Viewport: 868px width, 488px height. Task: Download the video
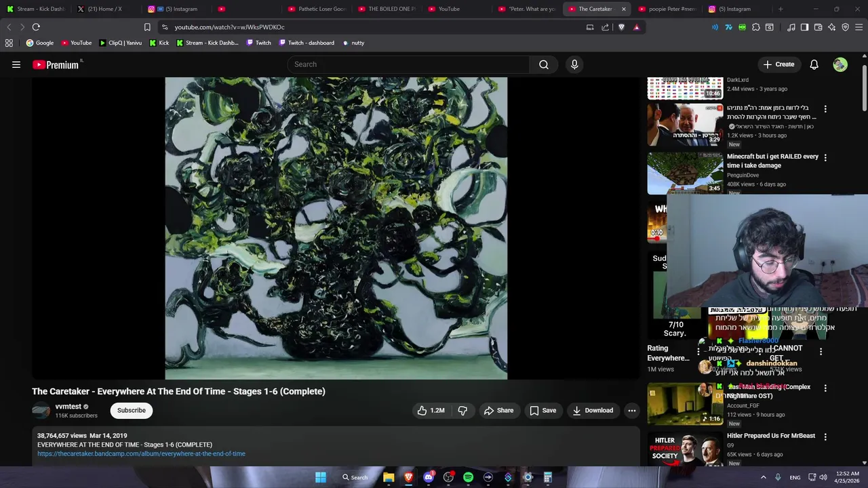point(593,410)
